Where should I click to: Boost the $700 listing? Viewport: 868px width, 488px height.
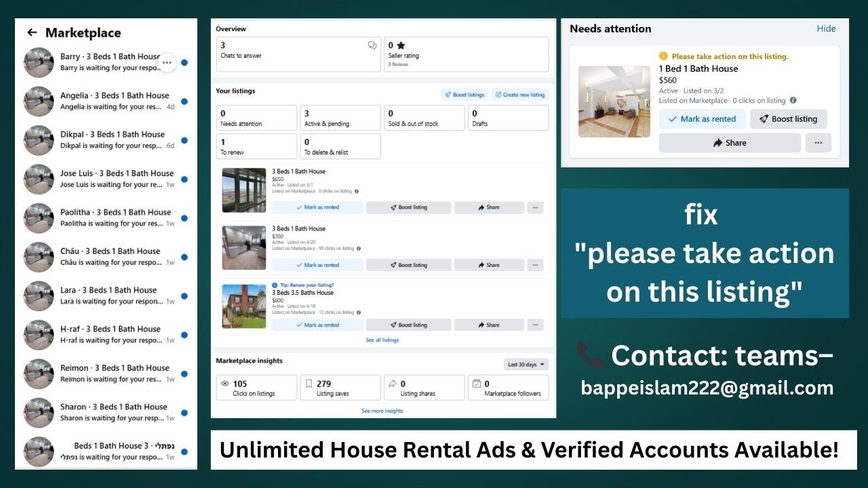pos(409,265)
